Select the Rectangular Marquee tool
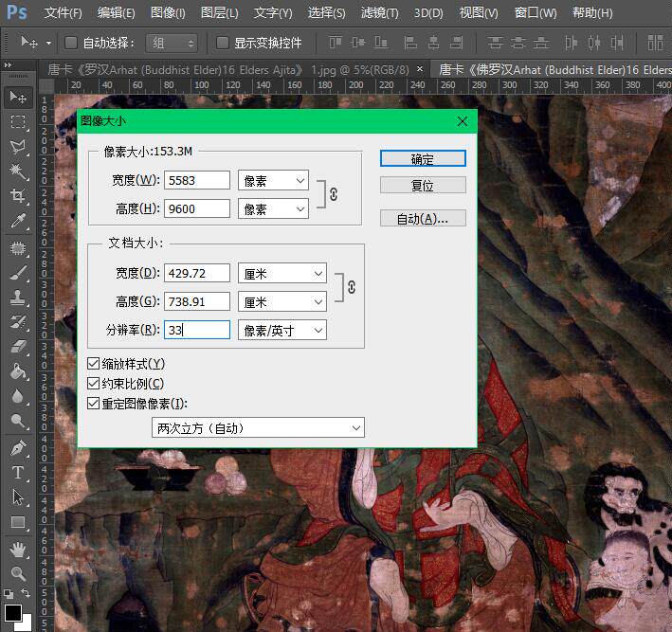 [18, 121]
